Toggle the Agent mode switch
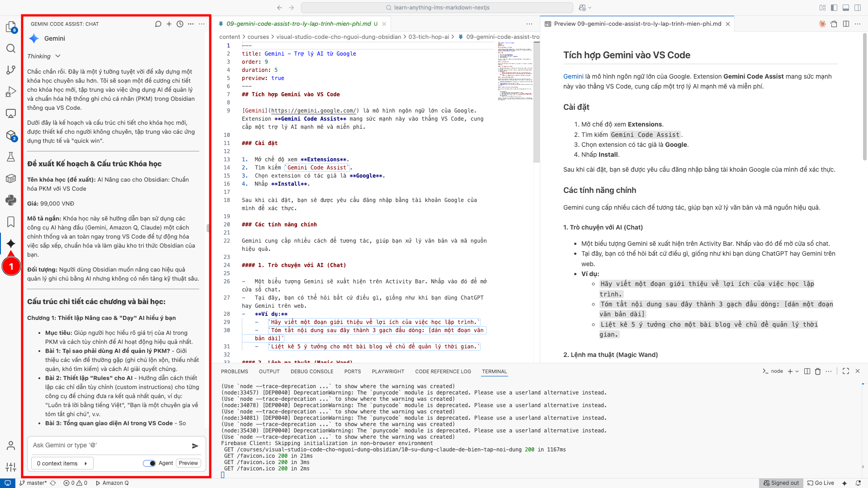Image resolution: width=868 pixels, height=488 pixels. click(x=150, y=463)
